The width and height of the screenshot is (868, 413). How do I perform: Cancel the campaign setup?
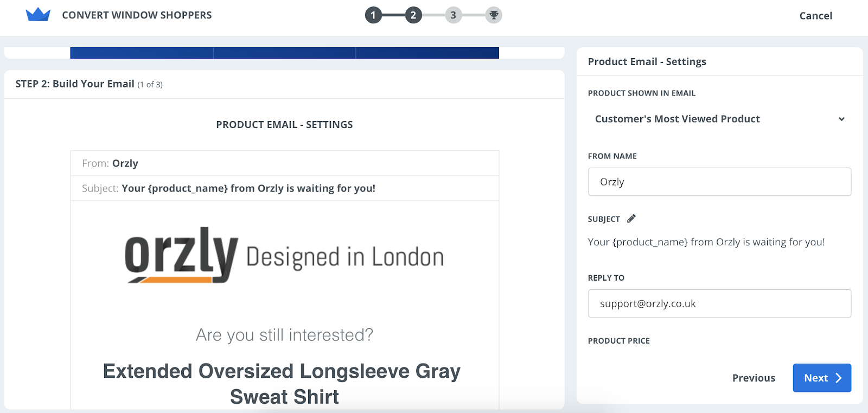(815, 16)
